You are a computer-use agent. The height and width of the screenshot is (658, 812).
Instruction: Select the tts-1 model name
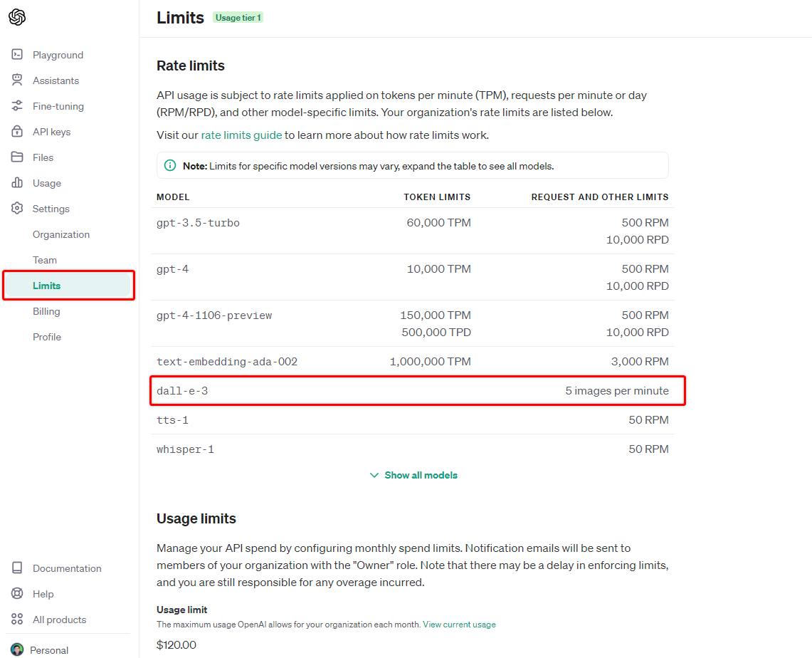click(x=172, y=420)
